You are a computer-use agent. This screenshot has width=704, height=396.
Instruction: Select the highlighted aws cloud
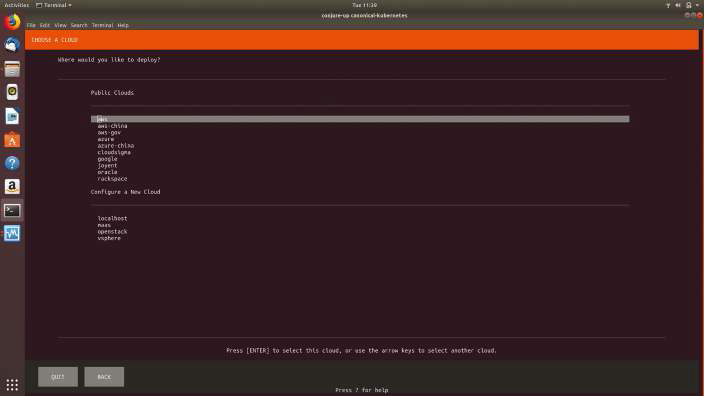360,119
